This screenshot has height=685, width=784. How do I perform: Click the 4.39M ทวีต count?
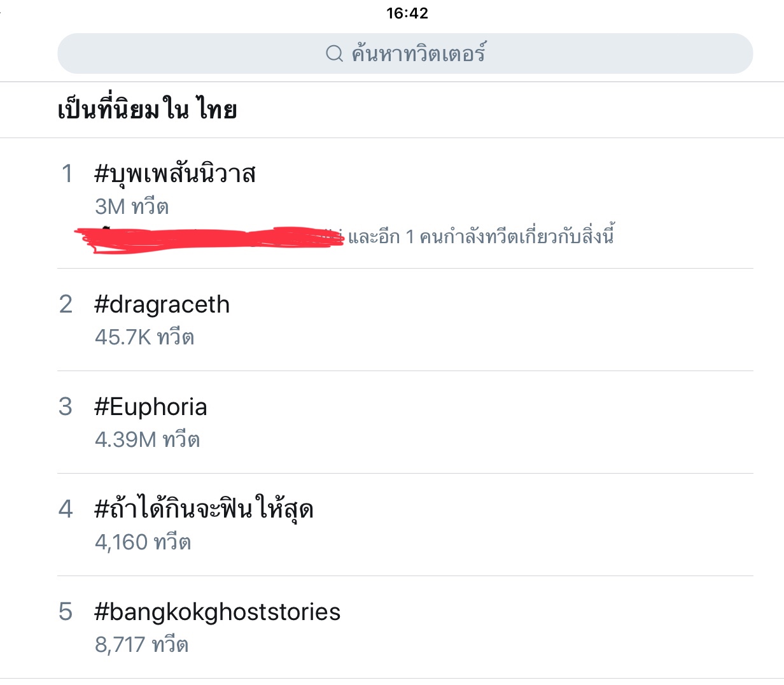coord(148,440)
